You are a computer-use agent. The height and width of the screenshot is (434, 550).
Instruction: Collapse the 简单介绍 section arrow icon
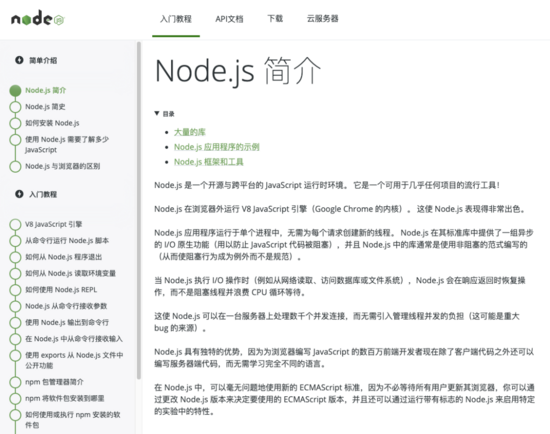pos(19,60)
